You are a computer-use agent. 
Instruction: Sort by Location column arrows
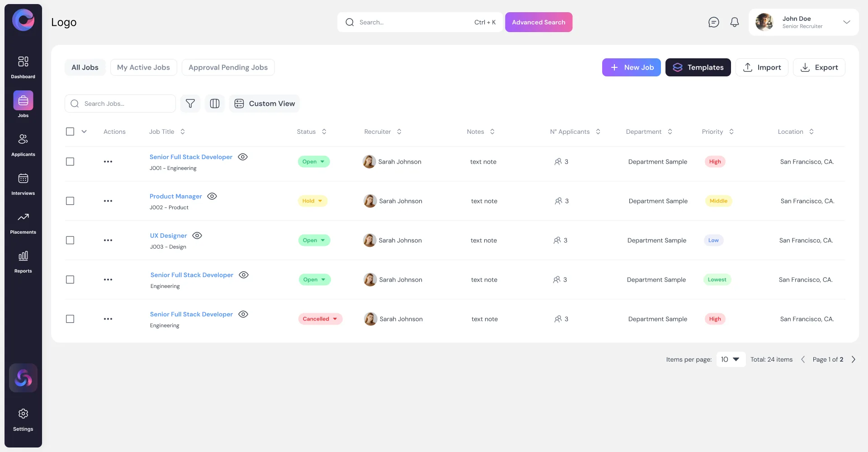click(x=811, y=132)
